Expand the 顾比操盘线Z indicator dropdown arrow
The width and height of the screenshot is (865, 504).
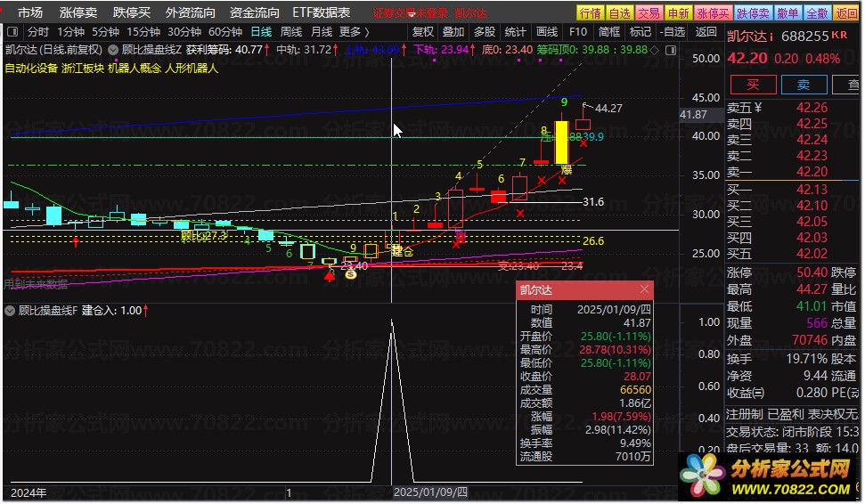[x=113, y=50]
